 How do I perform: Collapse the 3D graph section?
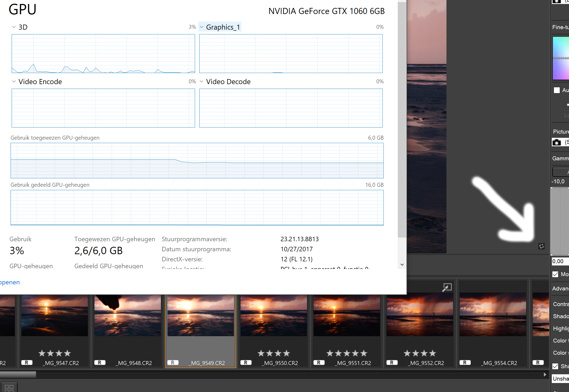tap(13, 27)
